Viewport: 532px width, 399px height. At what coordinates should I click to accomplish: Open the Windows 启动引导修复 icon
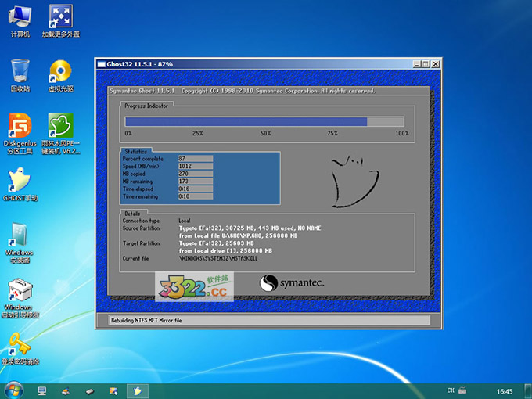point(20,291)
